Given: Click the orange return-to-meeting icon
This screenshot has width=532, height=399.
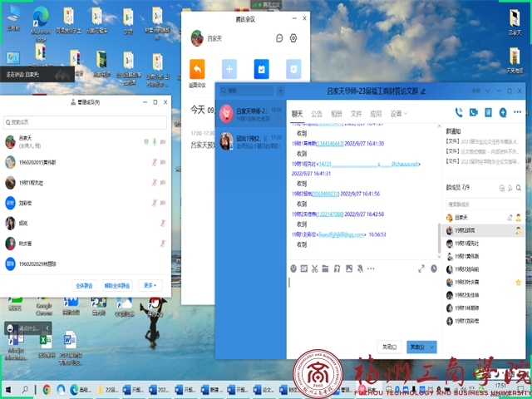Looking at the screenshot, I should pyautogui.click(x=197, y=69).
